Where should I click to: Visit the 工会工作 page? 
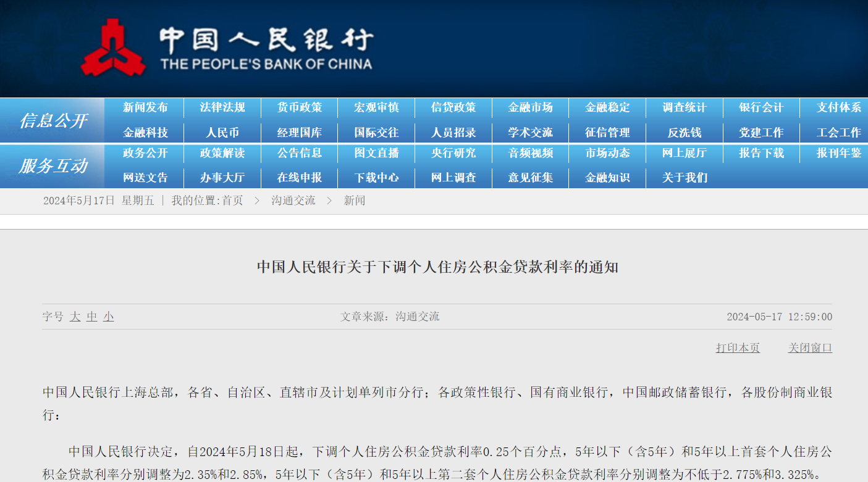(838, 133)
